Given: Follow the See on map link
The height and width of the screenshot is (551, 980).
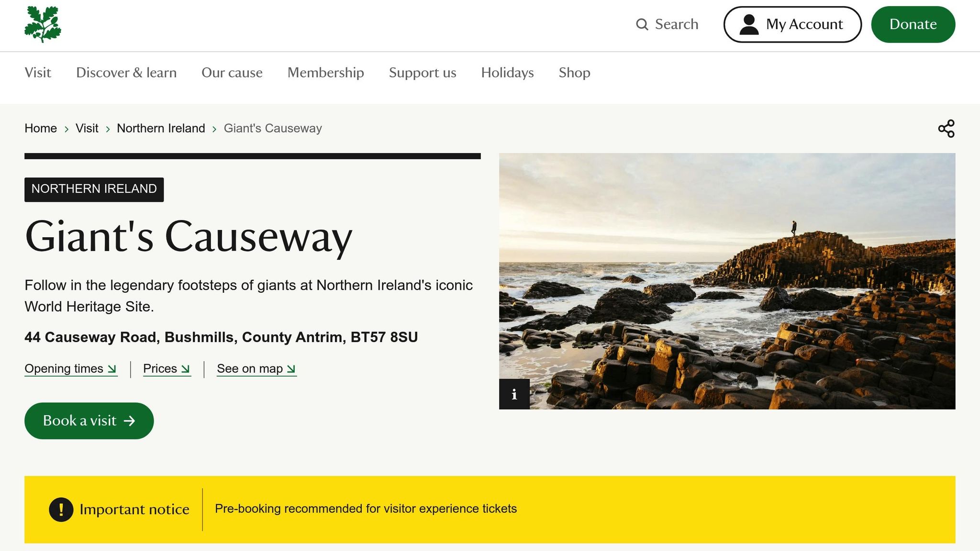Looking at the screenshot, I should point(256,369).
